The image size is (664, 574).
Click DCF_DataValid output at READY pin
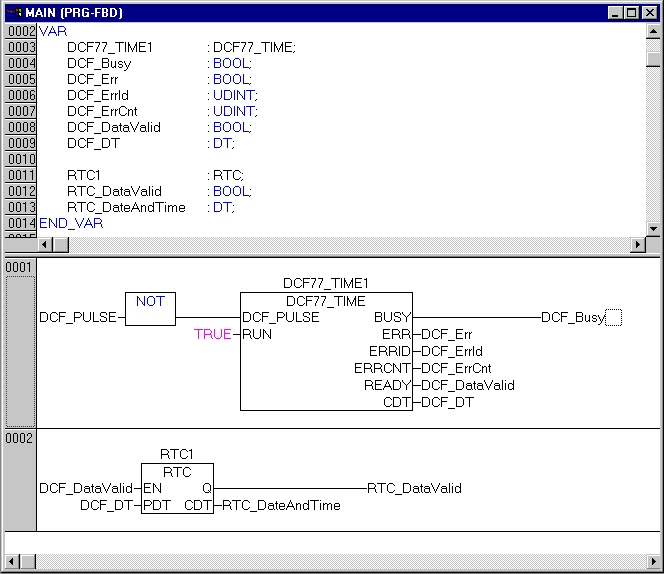(468, 385)
